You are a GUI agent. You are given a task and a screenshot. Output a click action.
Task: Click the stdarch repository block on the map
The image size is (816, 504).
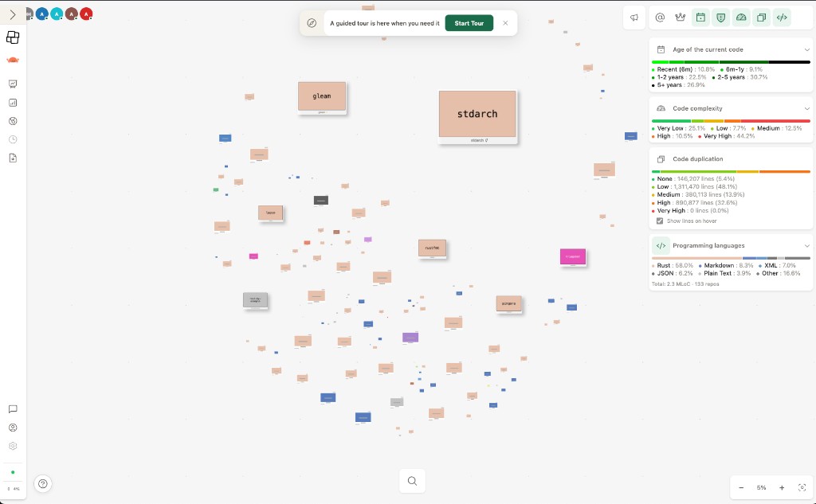point(477,114)
